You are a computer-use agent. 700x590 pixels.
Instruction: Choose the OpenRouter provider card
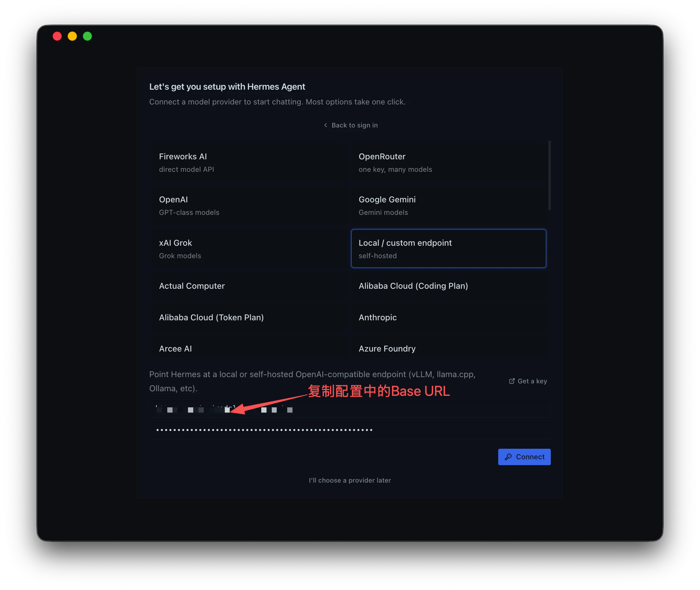[x=449, y=163]
